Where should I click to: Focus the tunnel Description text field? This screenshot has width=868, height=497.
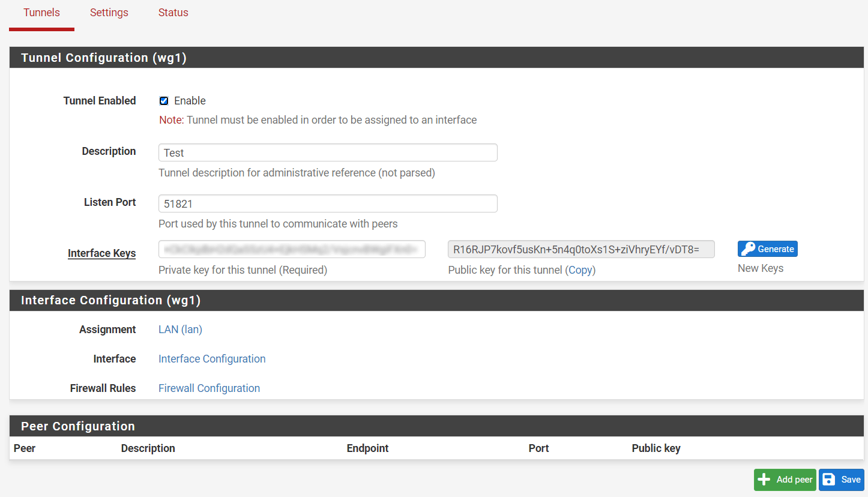point(328,152)
